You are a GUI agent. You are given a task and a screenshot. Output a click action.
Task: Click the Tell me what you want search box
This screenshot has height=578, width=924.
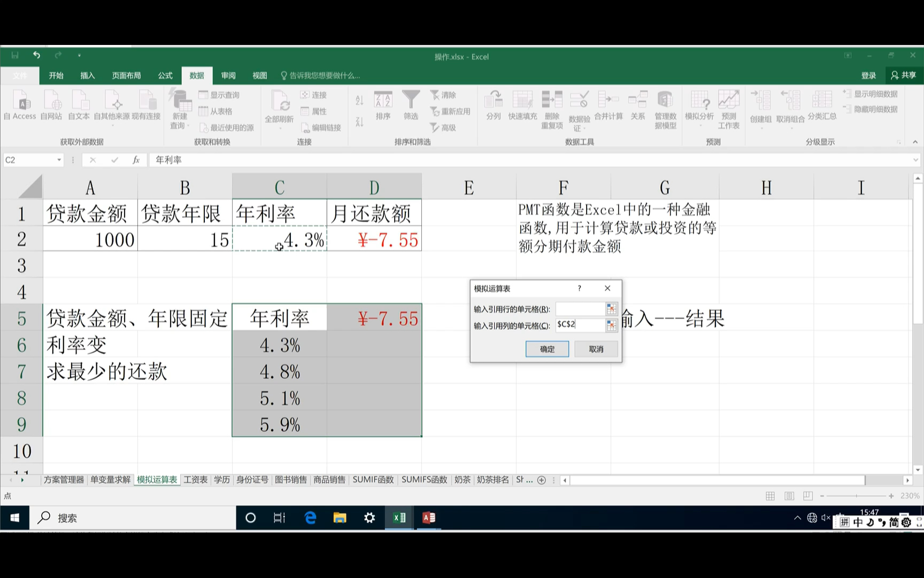pos(321,75)
